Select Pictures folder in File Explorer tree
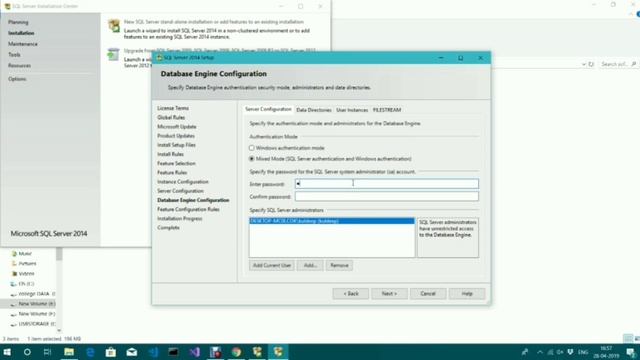 tap(27, 264)
